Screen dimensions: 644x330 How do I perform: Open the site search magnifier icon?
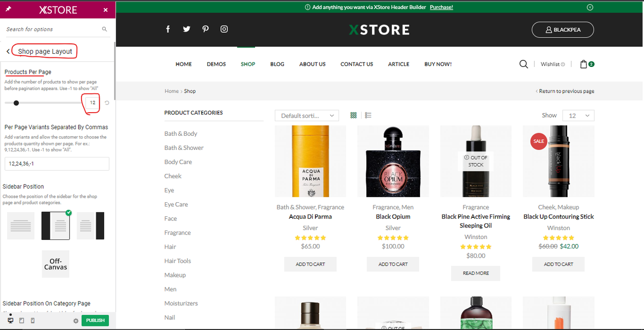[x=524, y=64]
